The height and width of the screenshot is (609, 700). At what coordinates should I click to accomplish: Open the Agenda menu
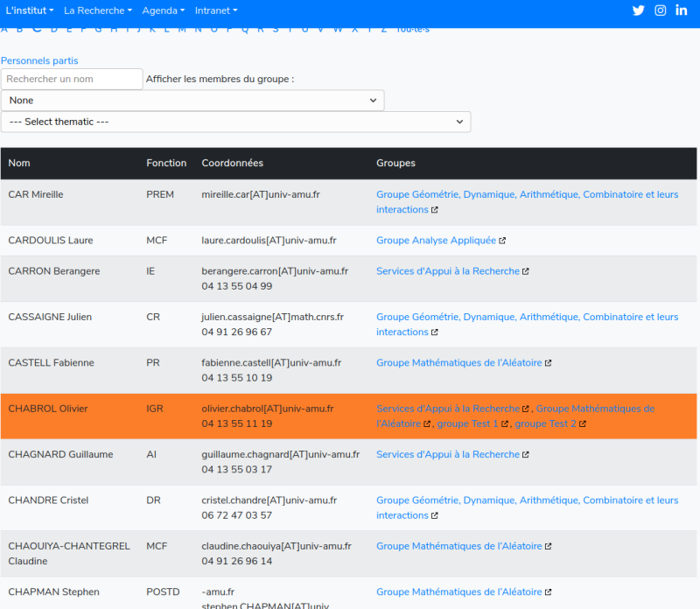coord(163,10)
